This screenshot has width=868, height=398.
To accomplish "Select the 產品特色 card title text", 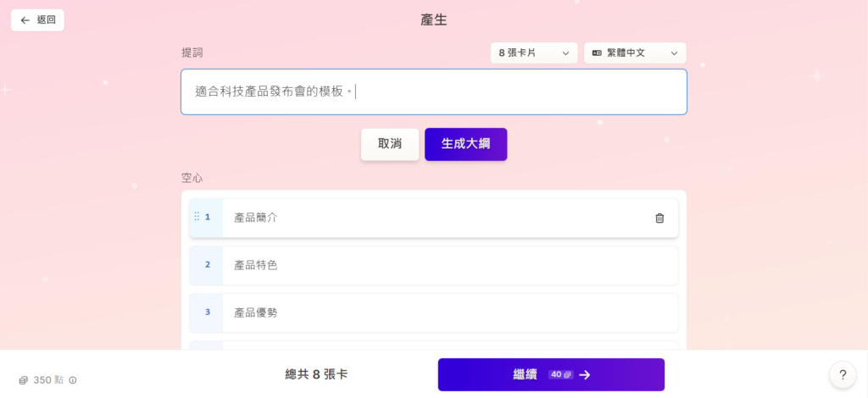I will click(256, 265).
